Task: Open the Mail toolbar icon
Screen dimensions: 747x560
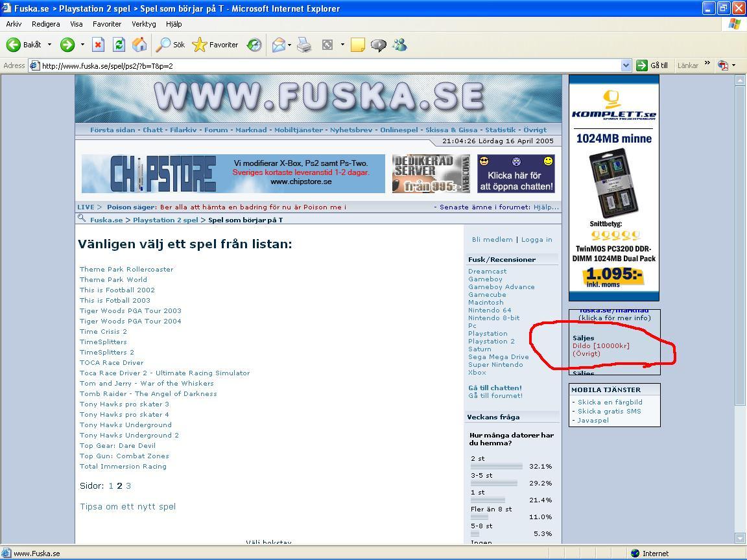Action: coord(279,45)
